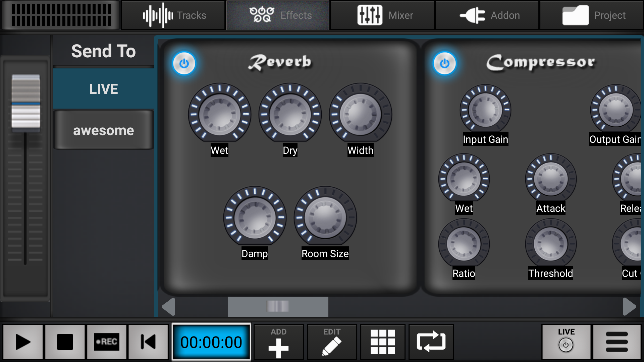This screenshot has height=362, width=644.
Task: Enable loop playback mode
Action: [431, 342]
